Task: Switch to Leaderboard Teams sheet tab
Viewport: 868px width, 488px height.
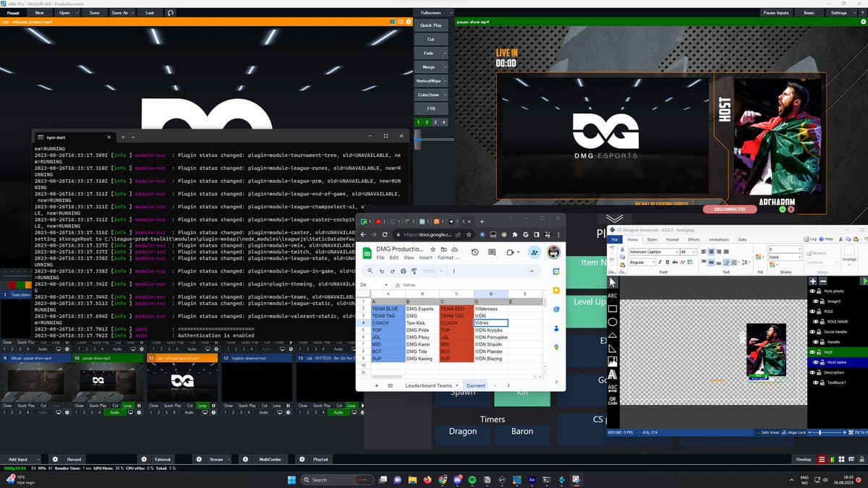Action: pos(428,386)
